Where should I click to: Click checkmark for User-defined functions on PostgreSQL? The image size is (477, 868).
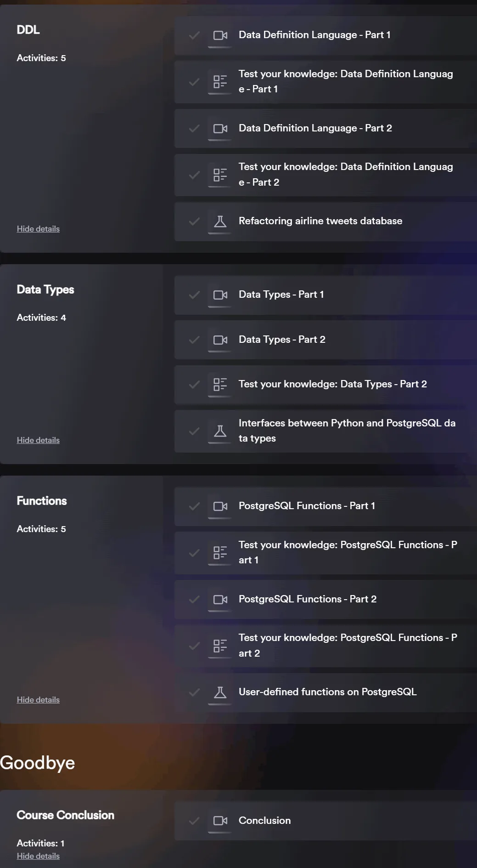tap(194, 692)
